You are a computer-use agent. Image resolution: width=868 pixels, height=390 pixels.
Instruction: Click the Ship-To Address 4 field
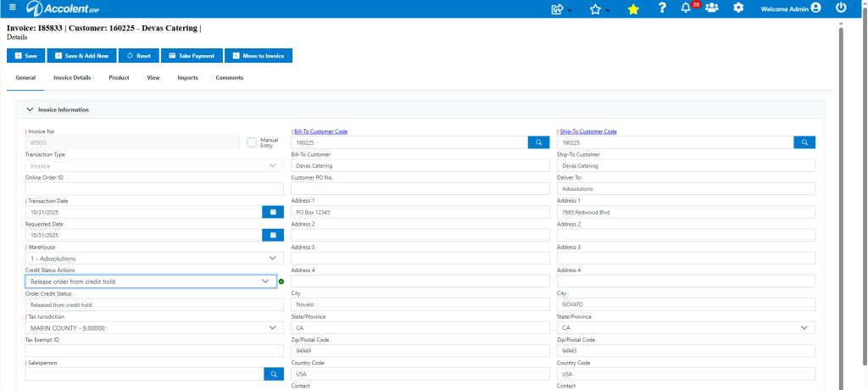(x=686, y=281)
